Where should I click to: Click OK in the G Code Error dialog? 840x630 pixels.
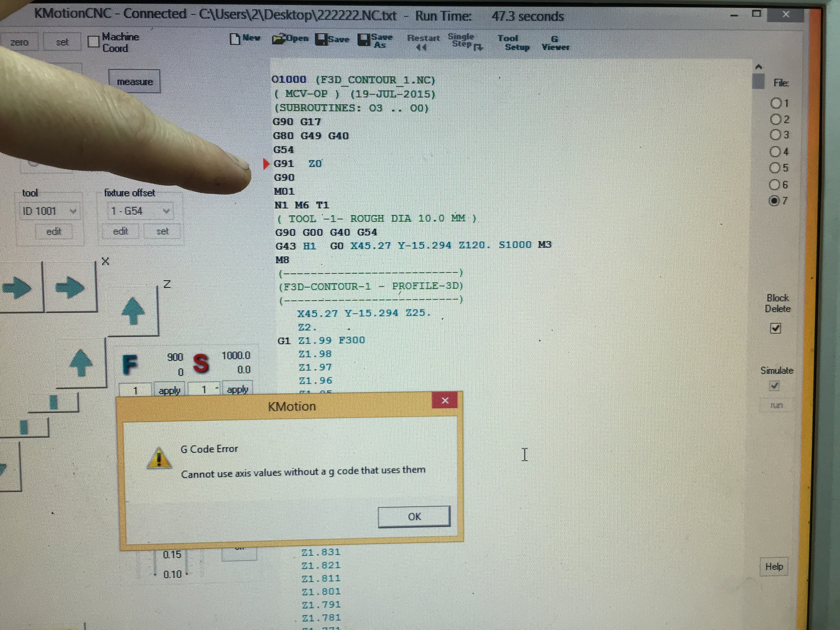point(414,517)
